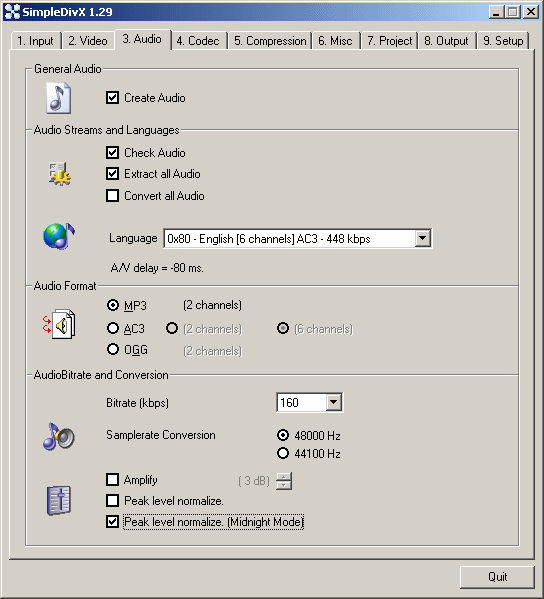Click the Quit button
The height and width of the screenshot is (599, 544).
497,577
